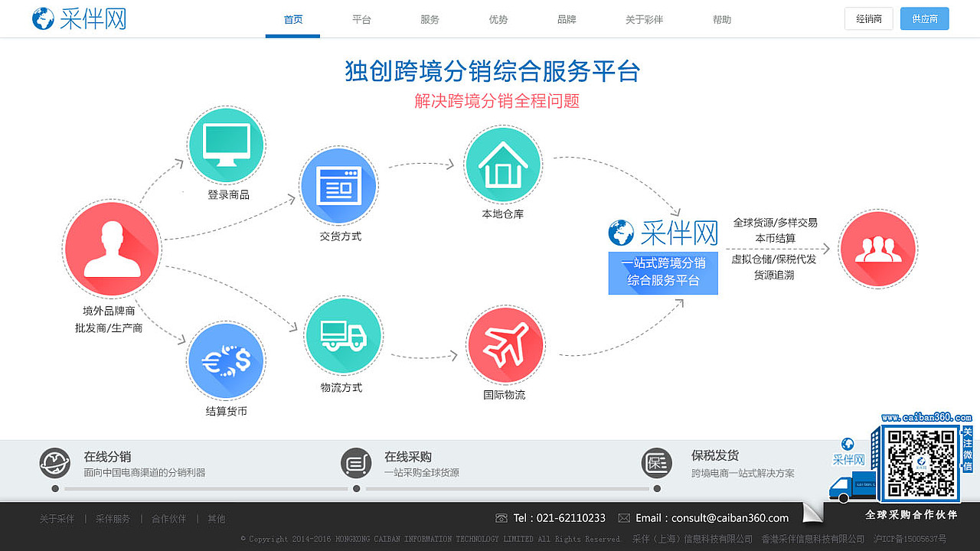
Task: Click the 登录商品 monitor icon
Action: coord(226,145)
